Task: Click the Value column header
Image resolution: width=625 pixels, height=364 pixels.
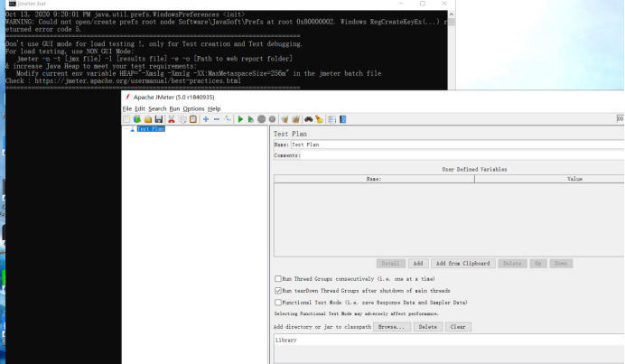Action: [x=549, y=179]
